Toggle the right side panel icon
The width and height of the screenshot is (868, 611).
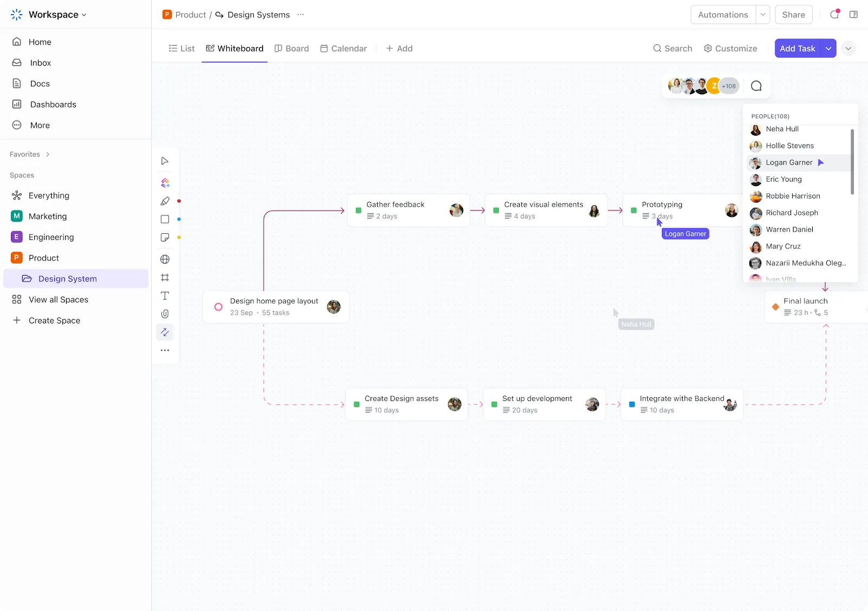(853, 15)
